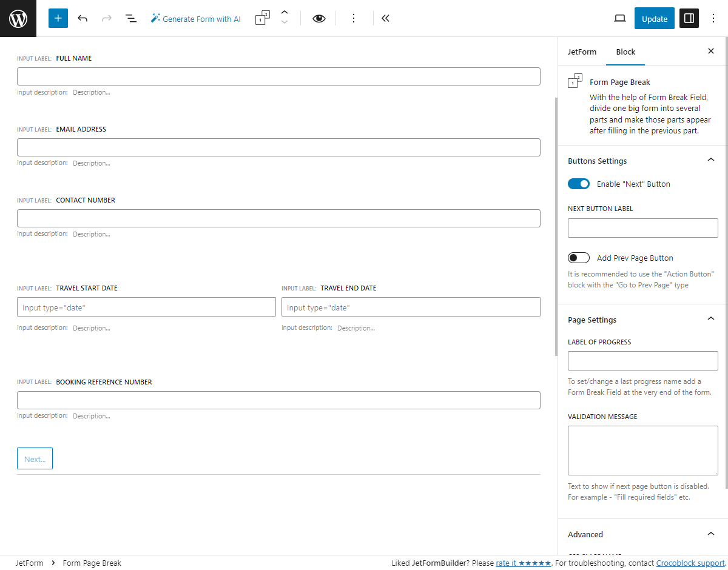Open the document list view

tap(131, 18)
